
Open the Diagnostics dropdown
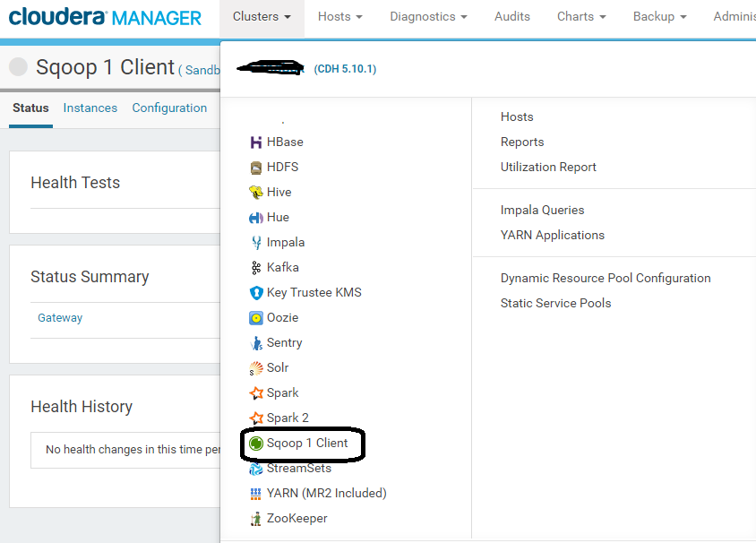point(428,15)
